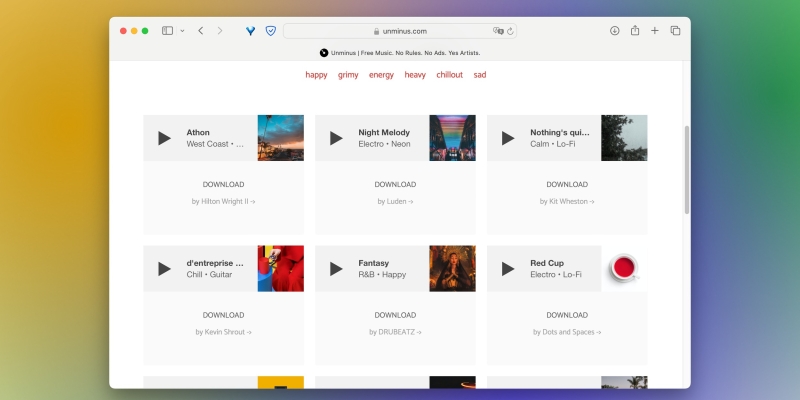
Task: Download the Nothing's track
Action: click(567, 184)
